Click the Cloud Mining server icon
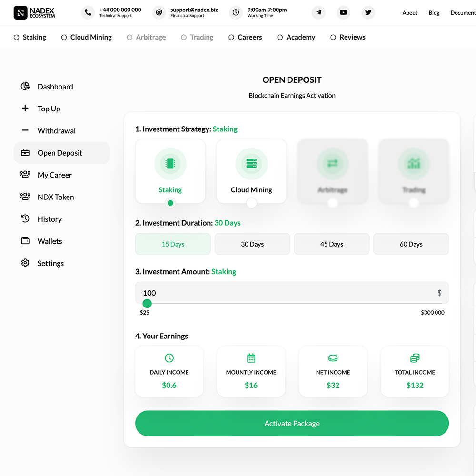This screenshot has height=476, width=476. pos(252,164)
